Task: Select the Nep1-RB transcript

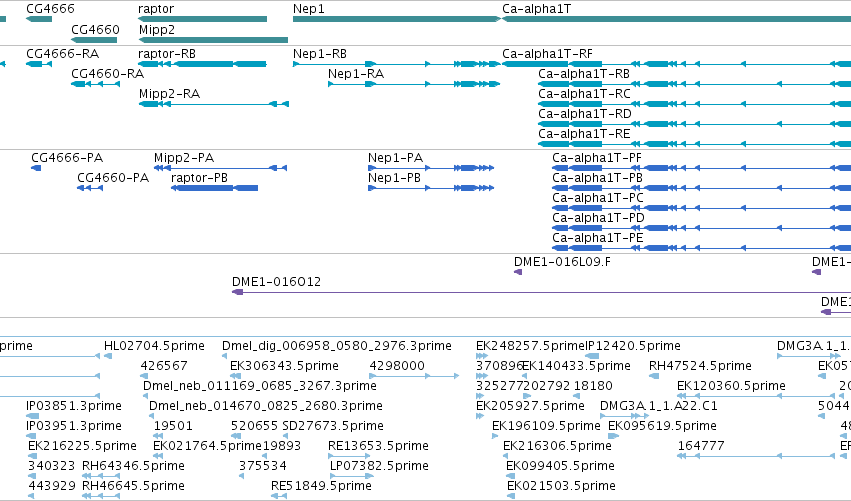Action: (396, 64)
